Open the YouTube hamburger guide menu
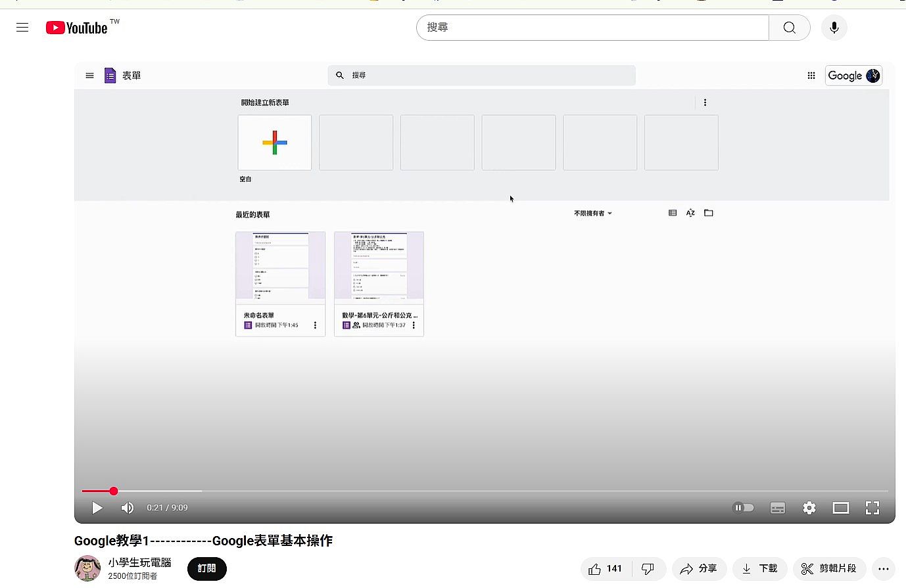This screenshot has height=588, width=906. pos(22,28)
